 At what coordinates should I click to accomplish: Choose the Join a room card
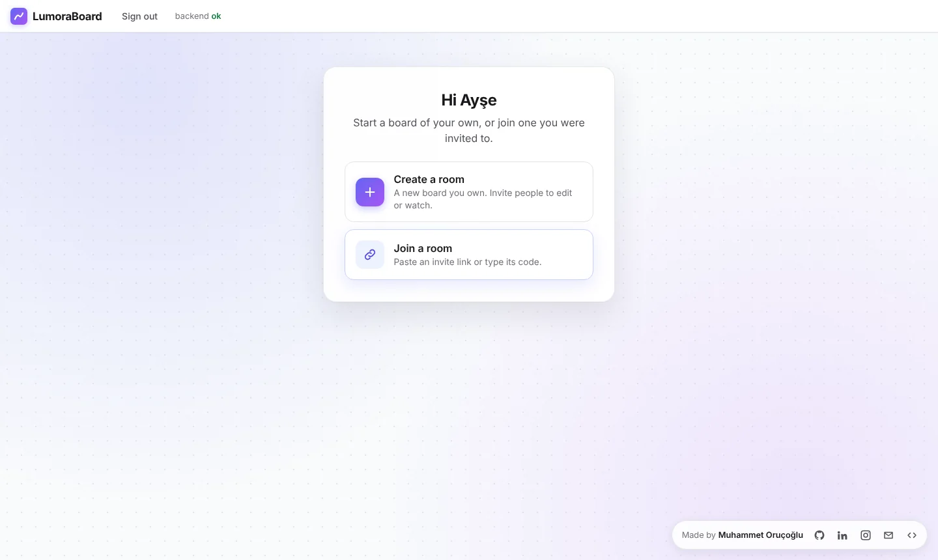coord(469,255)
